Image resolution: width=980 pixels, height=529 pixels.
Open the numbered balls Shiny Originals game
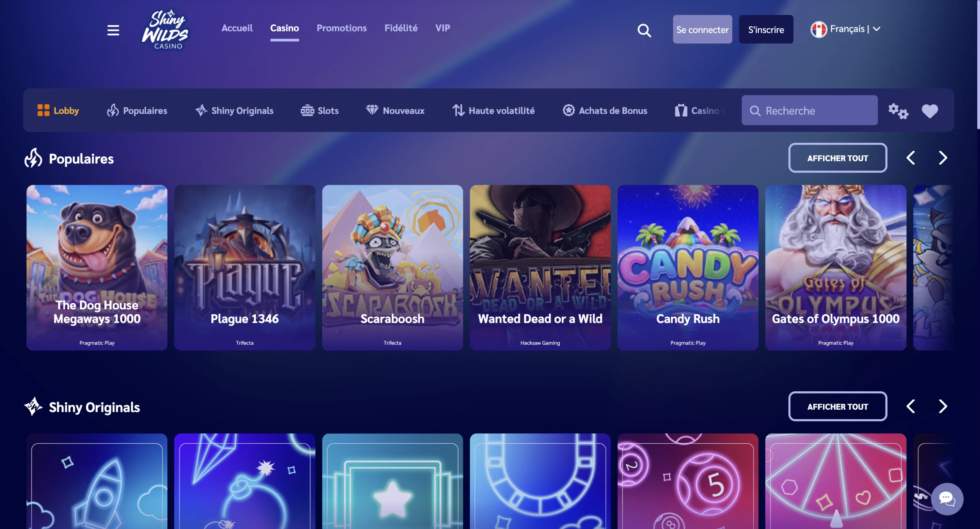[688, 481]
